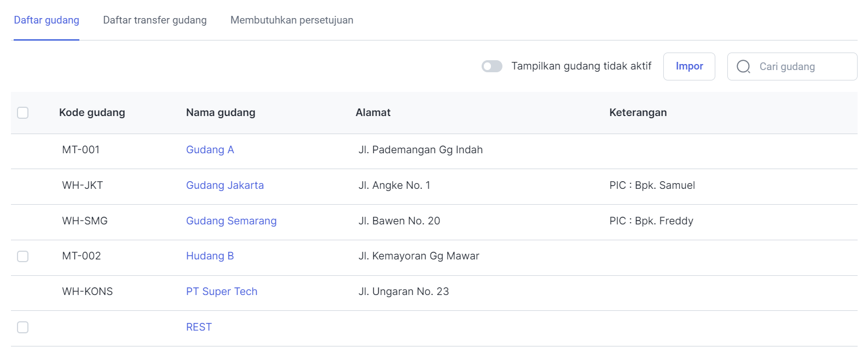Click the Alamat column header
This screenshot has width=868, height=347.
pos(373,113)
